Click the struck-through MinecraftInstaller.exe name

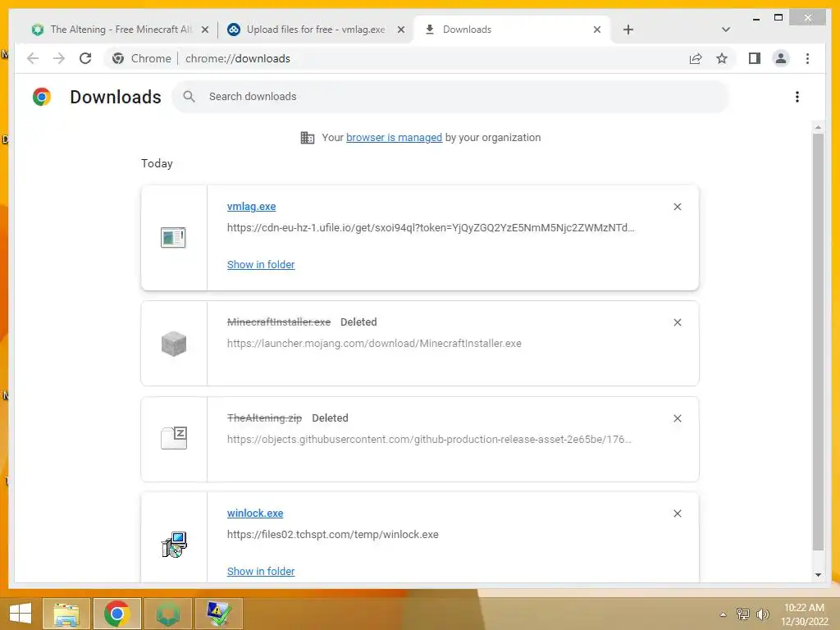(x=279, y=322)
